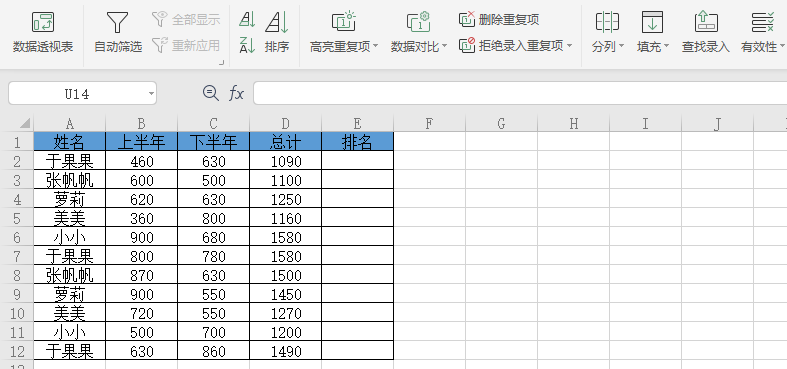Image resolution: width=787 pixels, height=369 pixels.
Task: Sort ascending with the A-to-Z icon
Action: 247,20
